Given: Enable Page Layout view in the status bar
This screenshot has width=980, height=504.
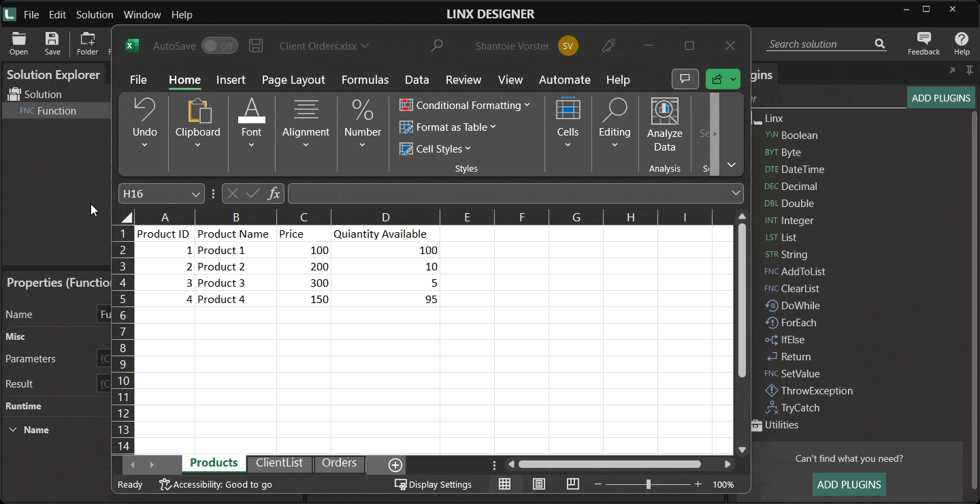Looking at the screenshot, I should pyautogui.click(x=538, y=484).
